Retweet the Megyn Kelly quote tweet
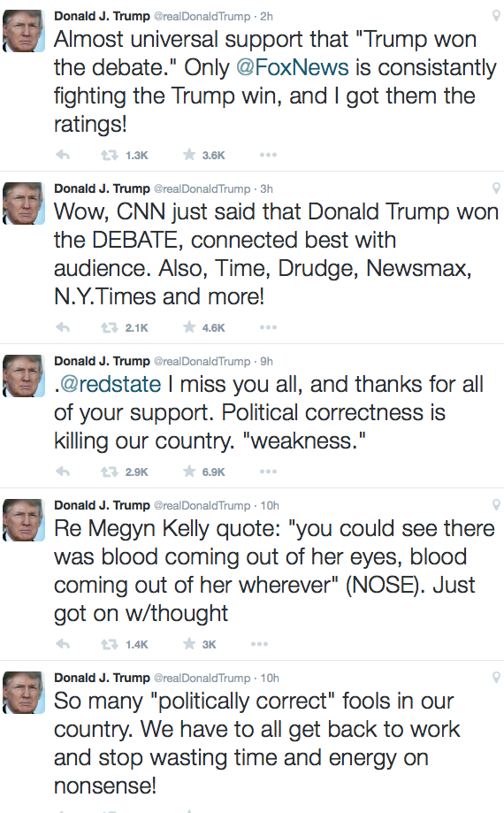Screen dimensions: 504x813 [109, 644]
